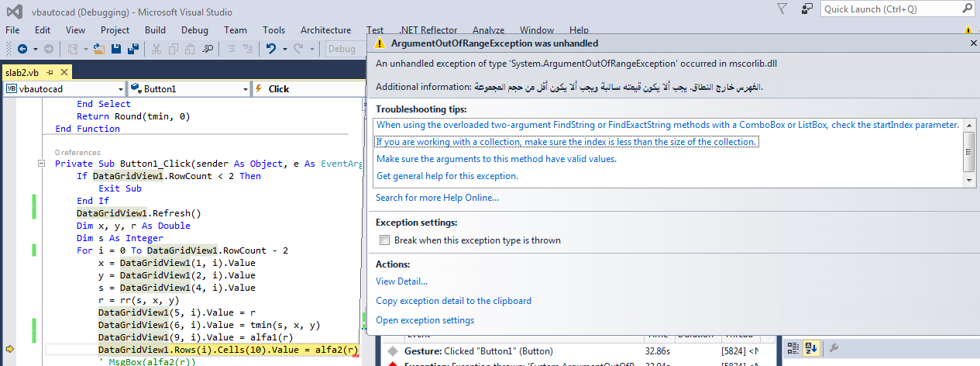This screenshot has height=366, width=980.
Task: Click Copy exception detail to the clipboard
Action: point(453,301)
